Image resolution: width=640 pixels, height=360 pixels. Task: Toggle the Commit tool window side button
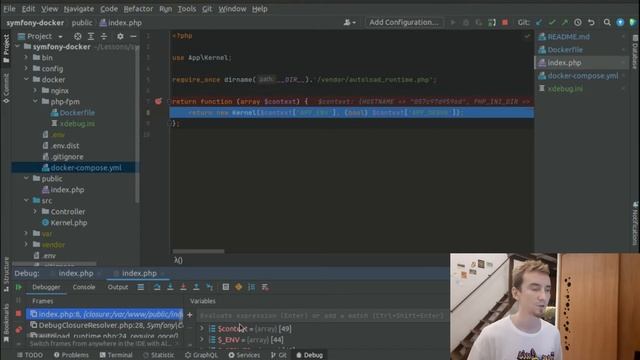click(6, 88)
